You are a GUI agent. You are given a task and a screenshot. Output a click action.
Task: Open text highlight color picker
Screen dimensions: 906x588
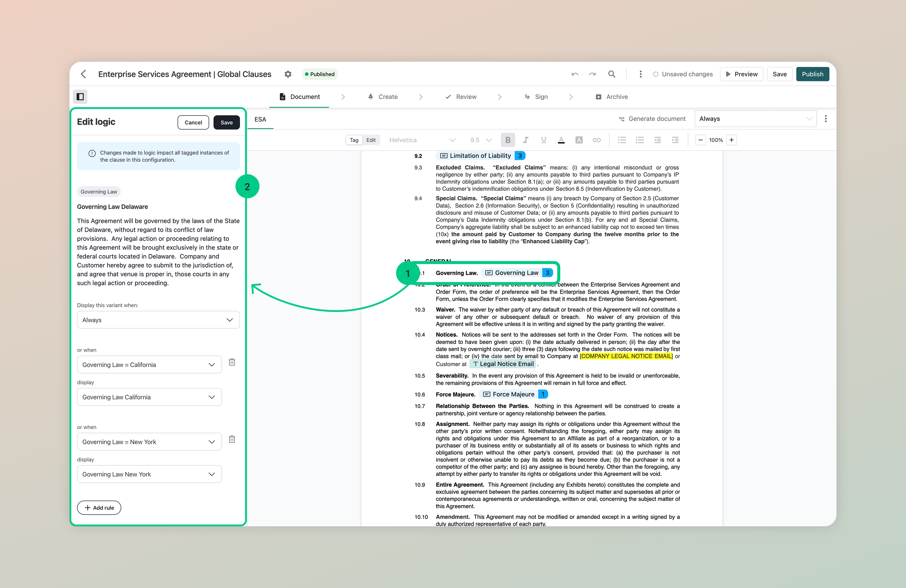click(579, 140)
